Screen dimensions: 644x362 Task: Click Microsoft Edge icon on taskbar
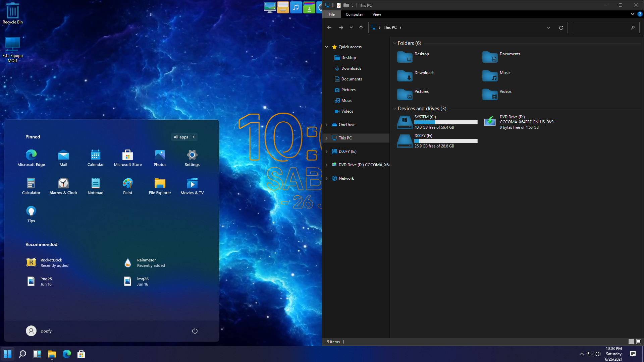point(67,354)
